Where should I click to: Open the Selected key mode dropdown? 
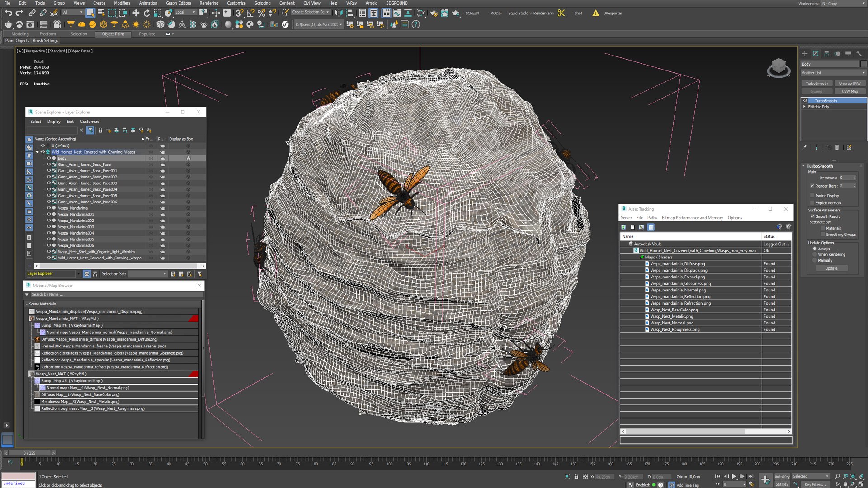811,476
